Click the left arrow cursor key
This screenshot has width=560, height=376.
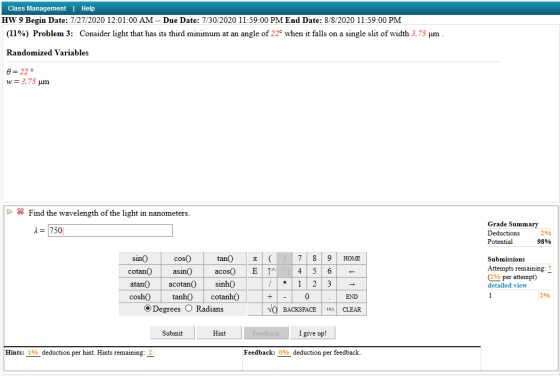pos(351,271)
